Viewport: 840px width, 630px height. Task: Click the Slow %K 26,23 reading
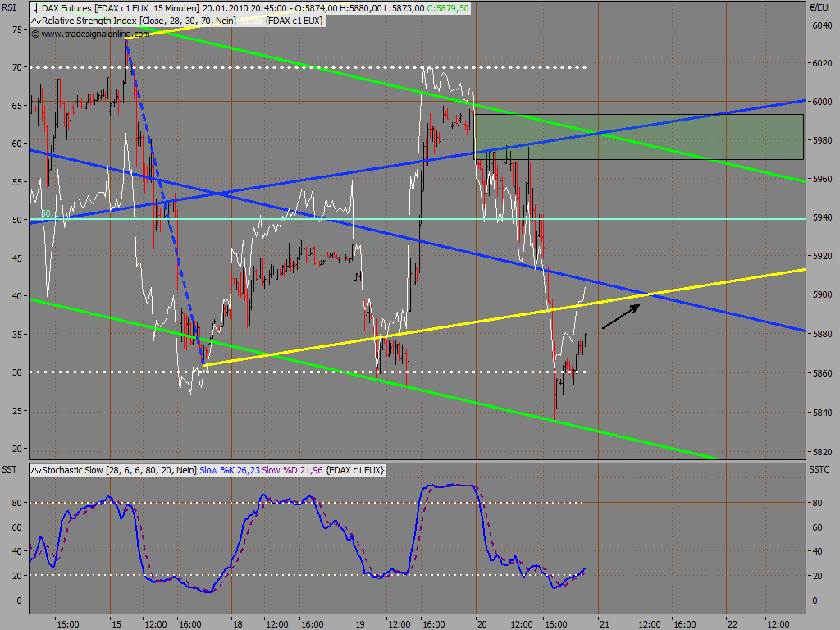pyautogui.click(x=230, y=470)
